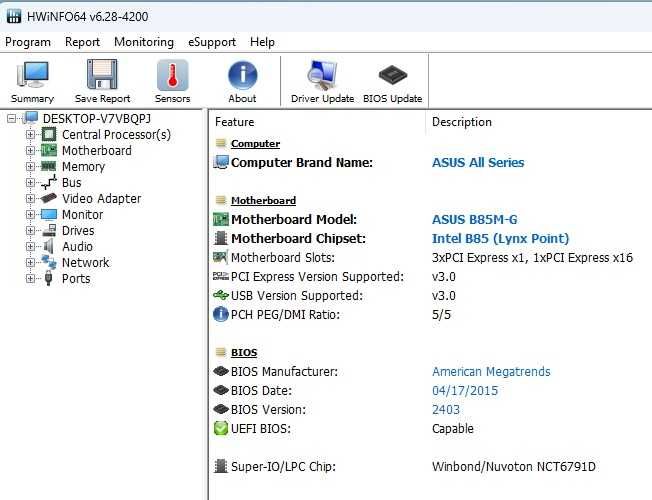Image resolution: width=652 pixels, height=500 pixels.
Task: Click the Drives tree icon
Action: pyautogui.click(x=49, y=230)
